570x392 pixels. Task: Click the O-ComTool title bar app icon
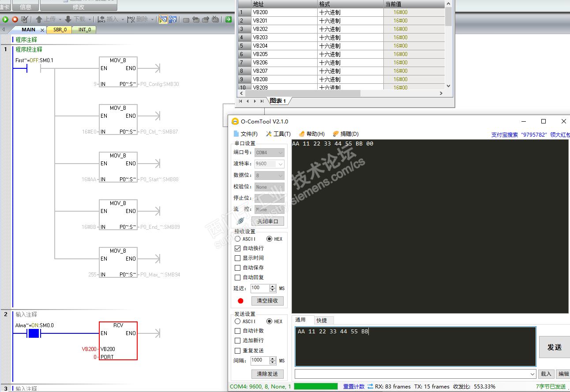(235, 121)
